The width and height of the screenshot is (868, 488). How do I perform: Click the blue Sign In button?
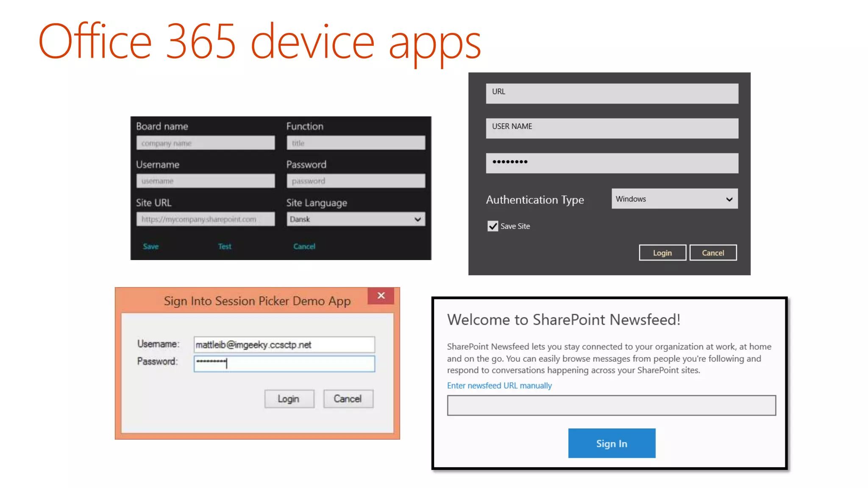click(x=611, y=443)
